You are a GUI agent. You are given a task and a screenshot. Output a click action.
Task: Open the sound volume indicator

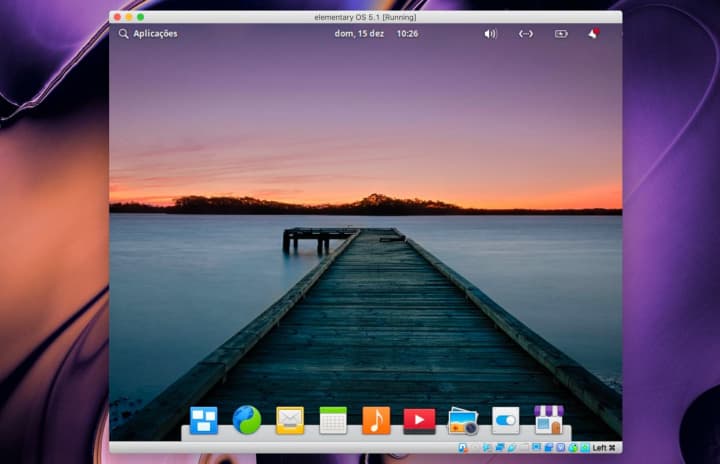(x=490, y=33)
